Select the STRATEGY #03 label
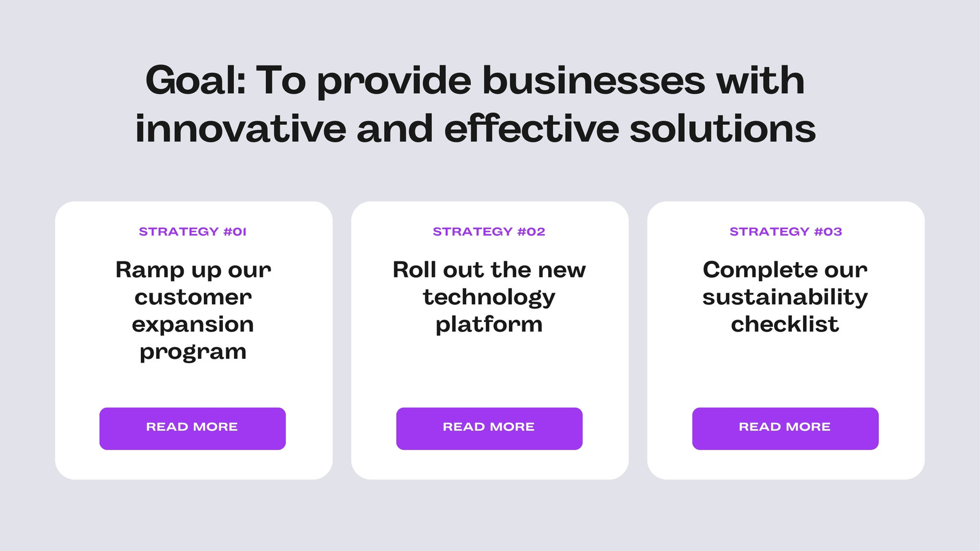This screenshot has width=980, height=551. point(786,231)
